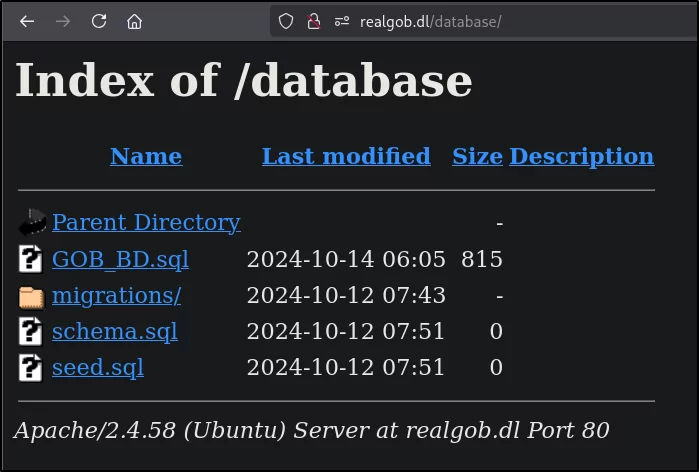
Task: Click the forward navigation arrow
Action: tap(63, 21)
